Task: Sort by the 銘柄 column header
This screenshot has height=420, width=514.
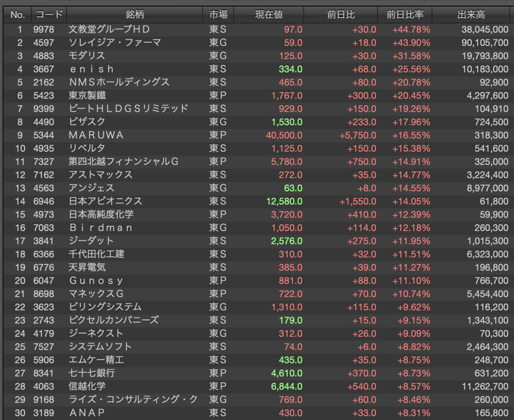Action: click(135, 15)
